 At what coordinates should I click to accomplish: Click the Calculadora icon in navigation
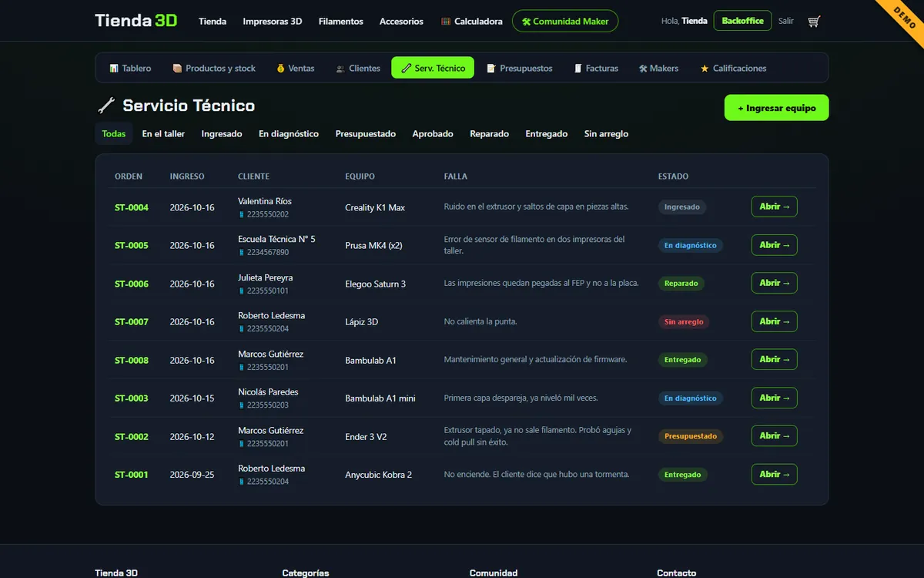click(x=446, y=22)
